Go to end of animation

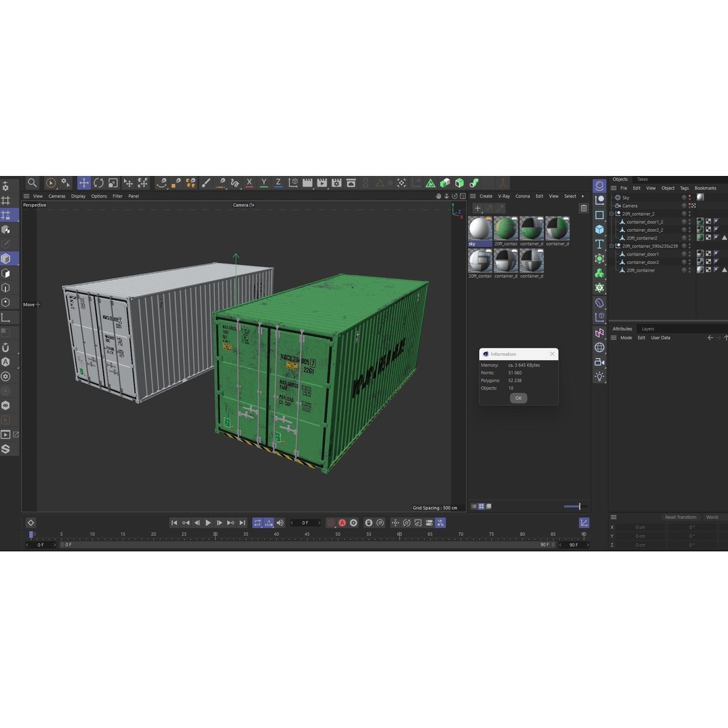pyautogui.click(x=242, y=523)
